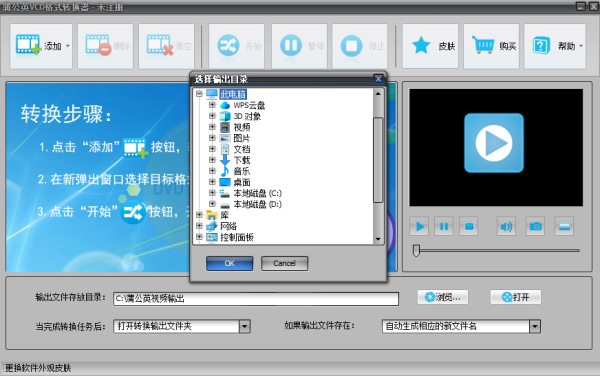Click the 打开 output folder button
The width and height of the screenshot is (600, 376).
pos(516,297)
